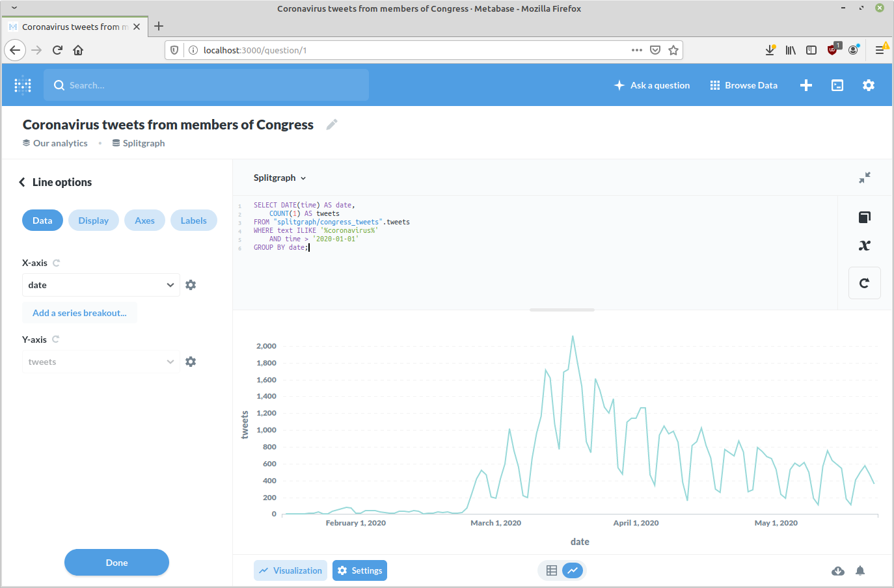Open the admin settings gear in navbar

click(x=869, y=85)
